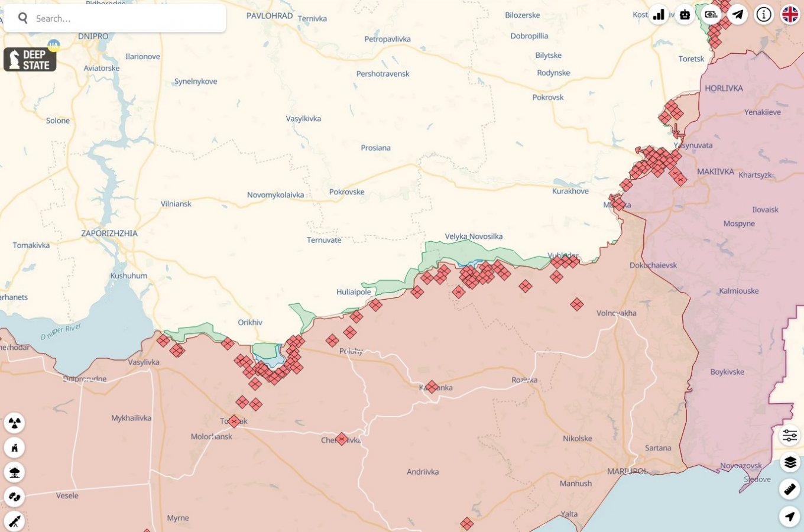Select the mushroom-cloud explosion icon

tap(15, 472)
